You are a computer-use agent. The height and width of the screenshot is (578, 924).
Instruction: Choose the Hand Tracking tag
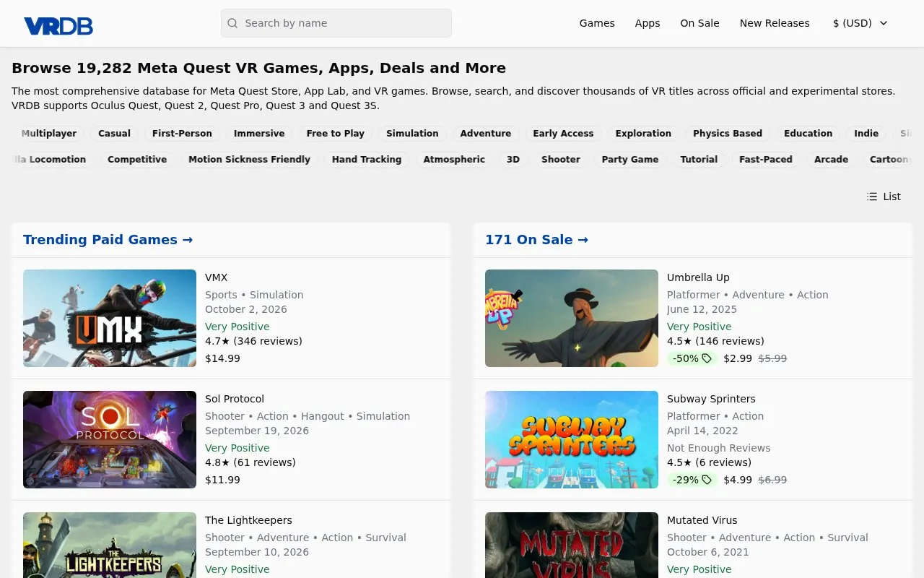[367, 160]
